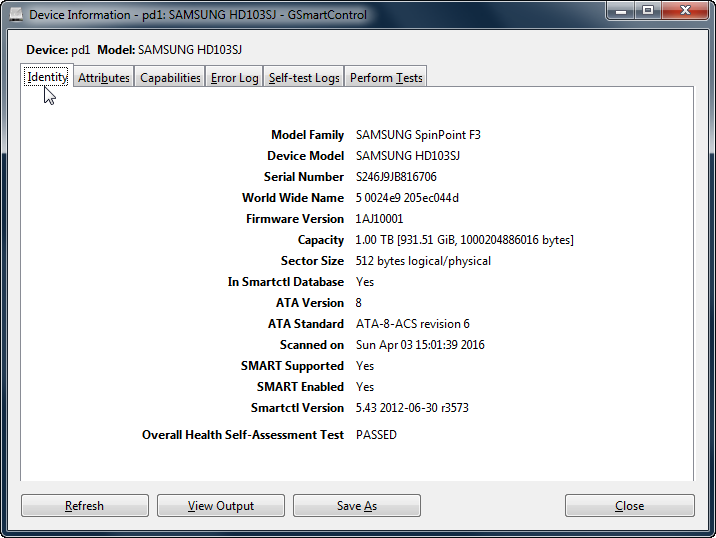Click the firmware version 1AJ10001

point(379,219)
